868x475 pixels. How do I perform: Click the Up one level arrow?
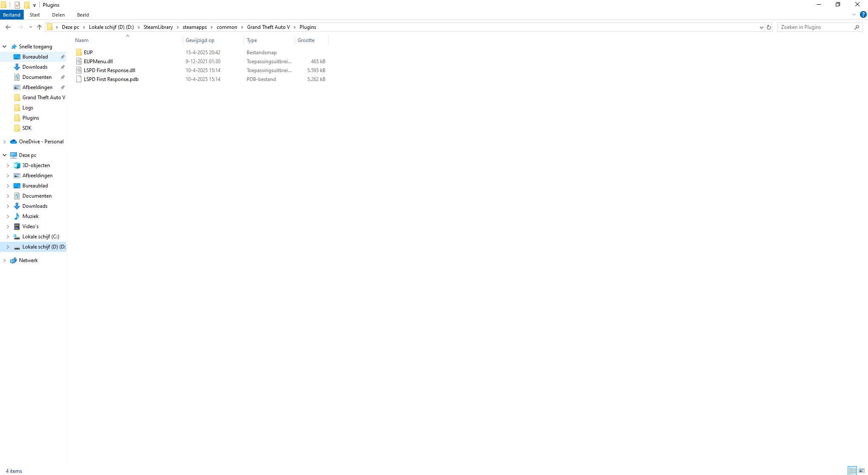39,27
